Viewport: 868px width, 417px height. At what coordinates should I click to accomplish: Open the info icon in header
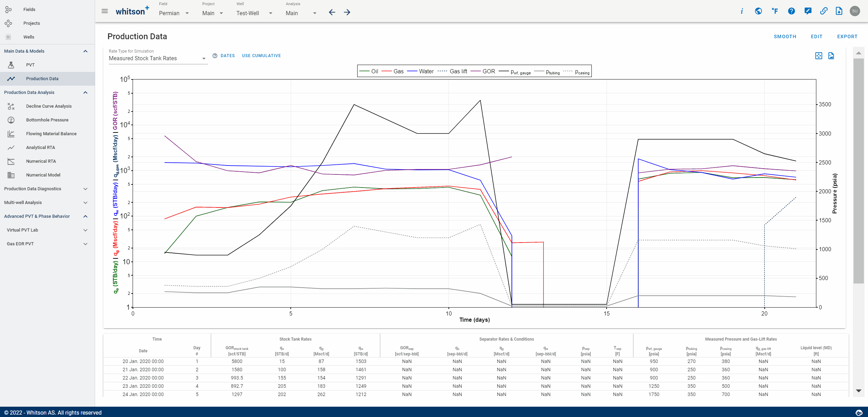[x=742, y=11]
